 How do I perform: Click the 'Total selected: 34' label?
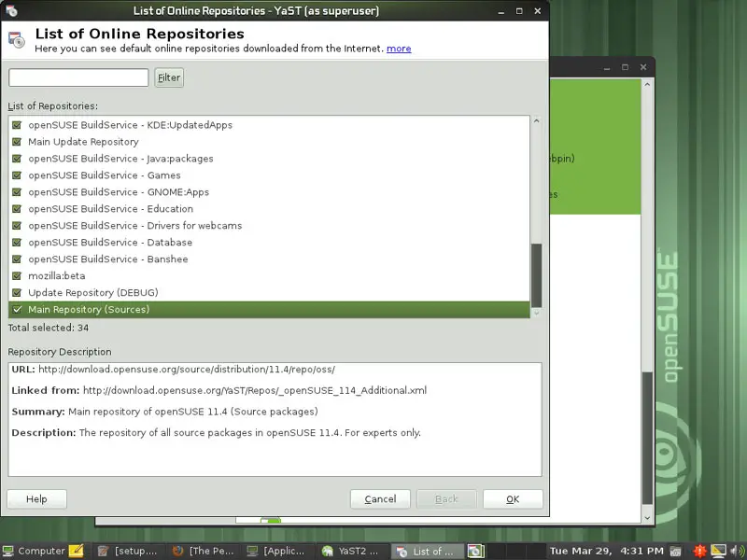49,328
